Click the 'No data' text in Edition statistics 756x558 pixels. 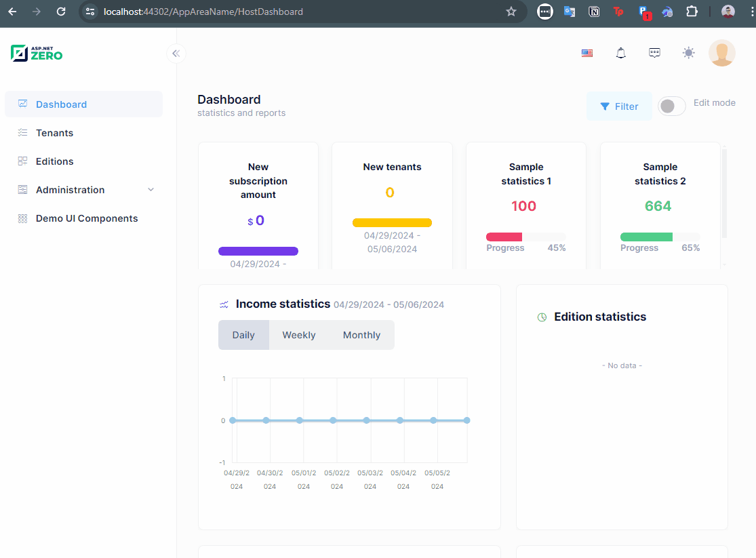[622, 365]
